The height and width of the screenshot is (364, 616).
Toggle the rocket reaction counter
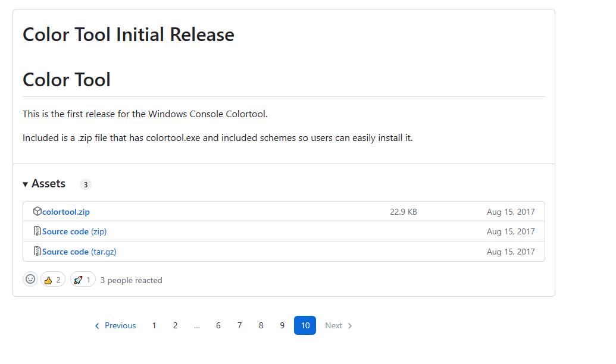[82, 279]
